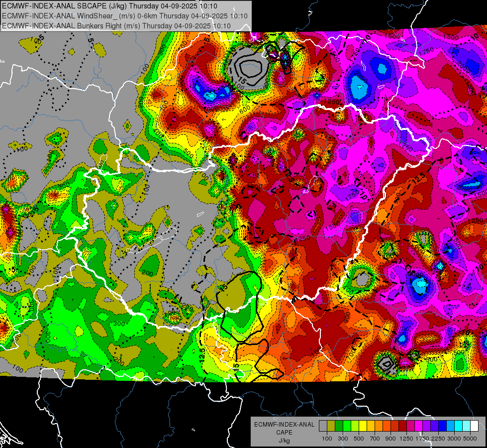Click the bright cyan legend swatch
The width and height of the screenshot is (487, 448).
(x=459, y=426)
